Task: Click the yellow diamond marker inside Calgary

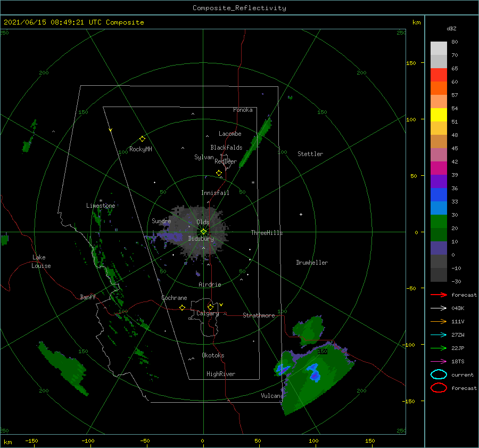Action: pyautogui.click(x=210, y=307)
